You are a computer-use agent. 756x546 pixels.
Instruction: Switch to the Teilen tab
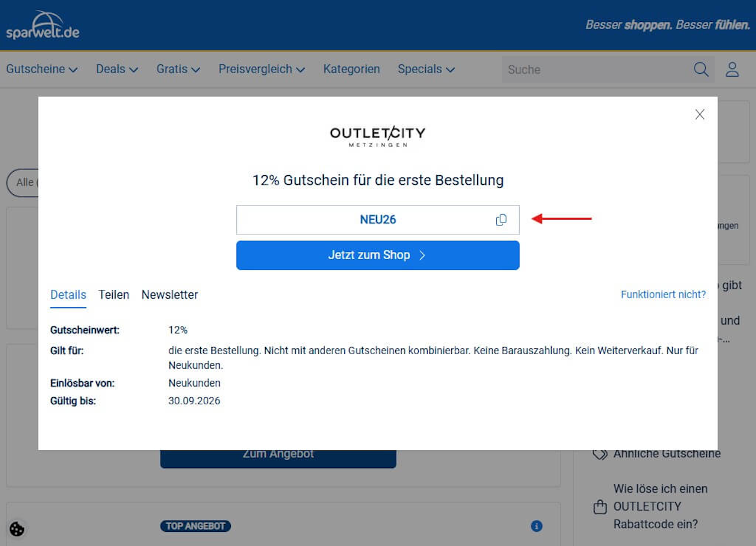click(x=114, y=295)
